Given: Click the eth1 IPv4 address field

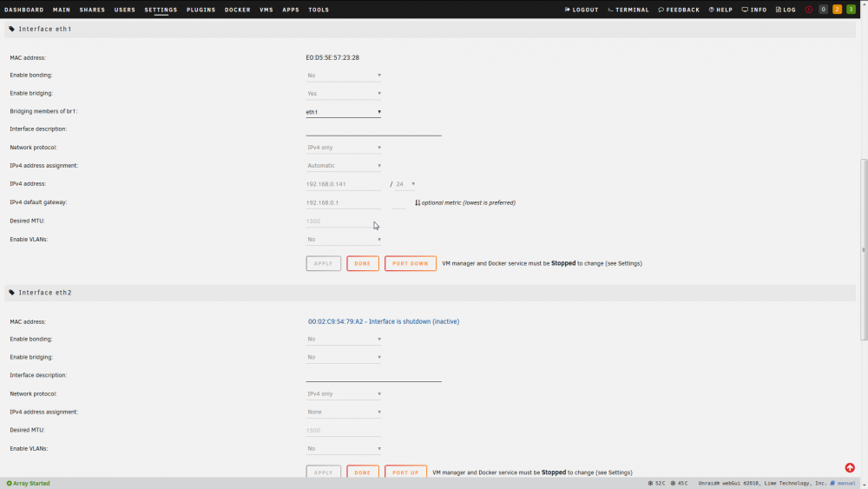Looking at the screenshot, I should (343, 184).
